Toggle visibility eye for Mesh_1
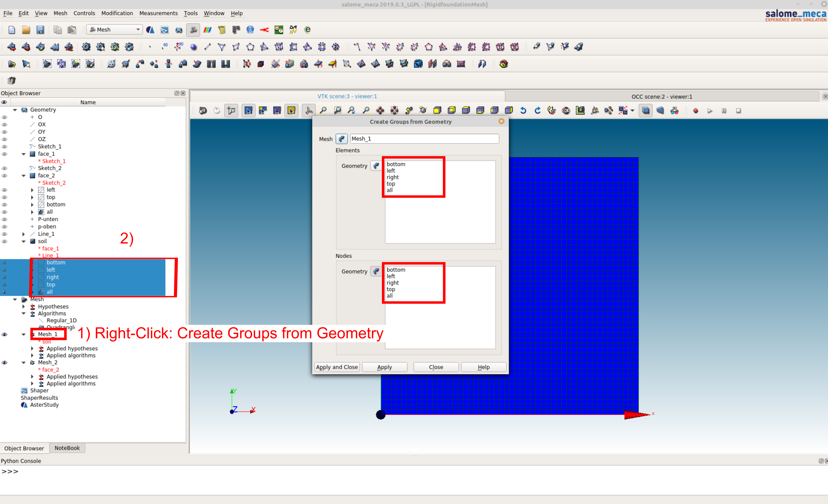The width and height of the screenshot is (828, 504). point(4,334)
